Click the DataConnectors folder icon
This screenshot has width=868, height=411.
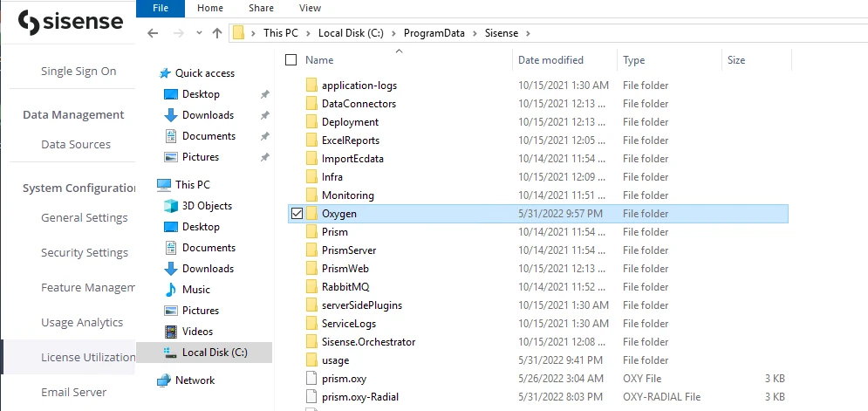pos(311,104)
